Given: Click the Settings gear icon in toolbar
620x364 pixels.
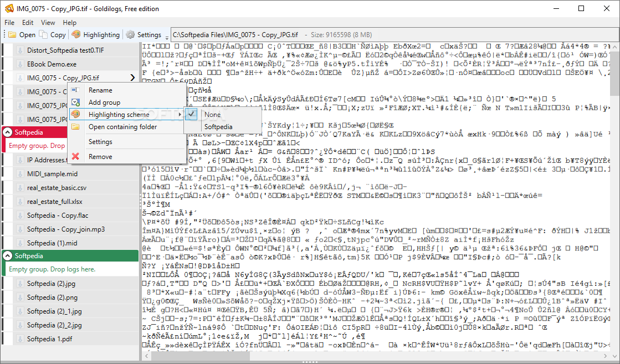Looking at the screenshot, I should point(130,35).
